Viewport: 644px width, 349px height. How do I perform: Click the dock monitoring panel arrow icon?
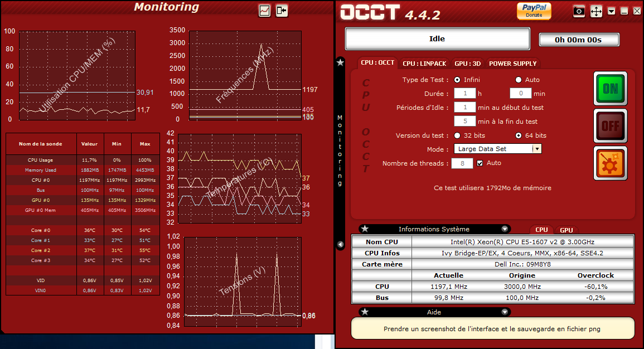tap(282, 11)
